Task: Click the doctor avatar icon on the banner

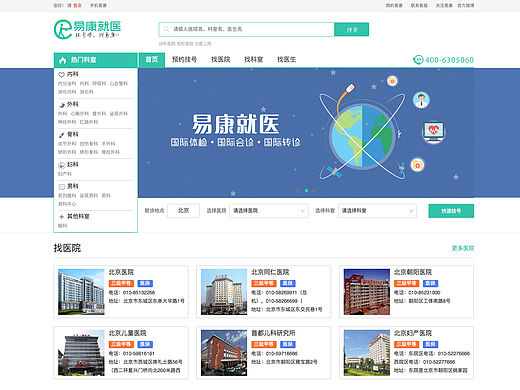Action: coord(421,100)
